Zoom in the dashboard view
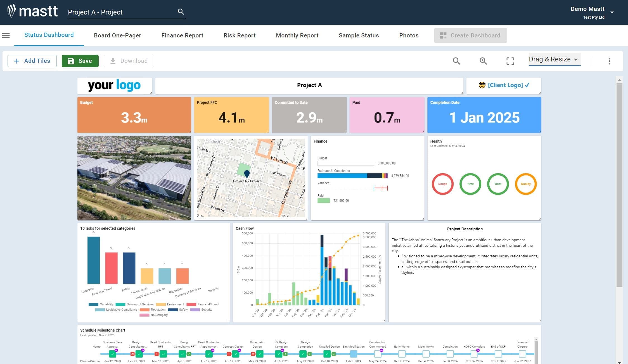Viewport: 628px width, 364px height. (x=483, y=61)
